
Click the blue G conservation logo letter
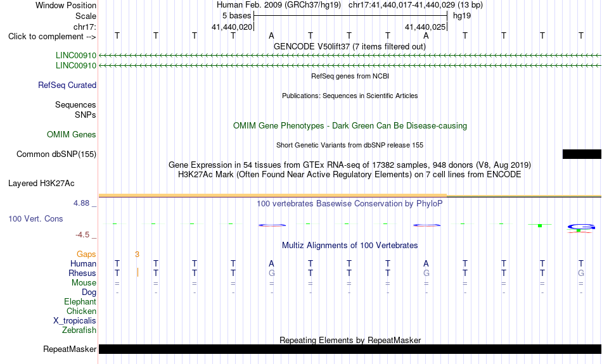(x=581, y=227)
